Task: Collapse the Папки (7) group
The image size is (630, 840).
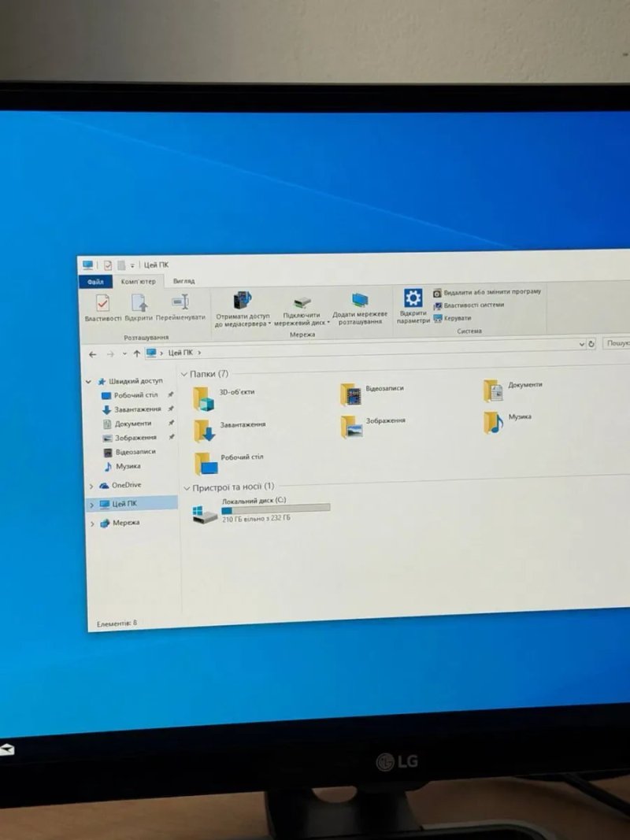Action: [x=184, y=375]
